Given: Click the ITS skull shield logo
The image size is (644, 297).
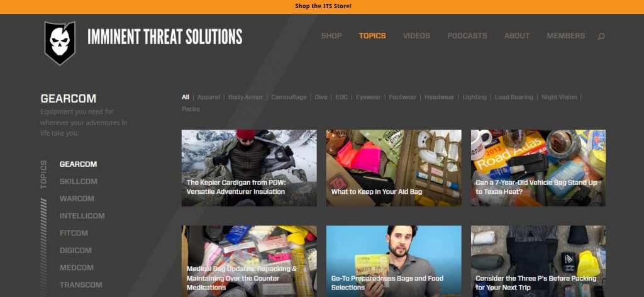Looking at the screenshot, I should point(60,43).
